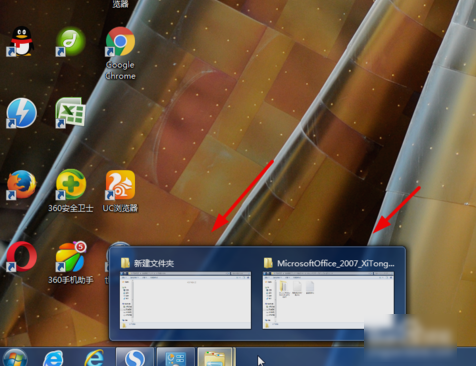Open the green round music-note shortcut
This screenshot has height=366, width=476.
(70, 41)
